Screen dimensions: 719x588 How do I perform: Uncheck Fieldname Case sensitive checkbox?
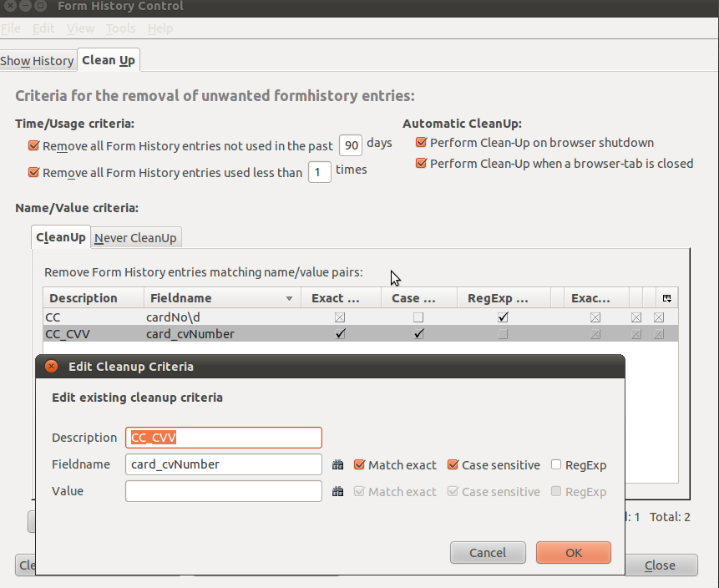453,464
